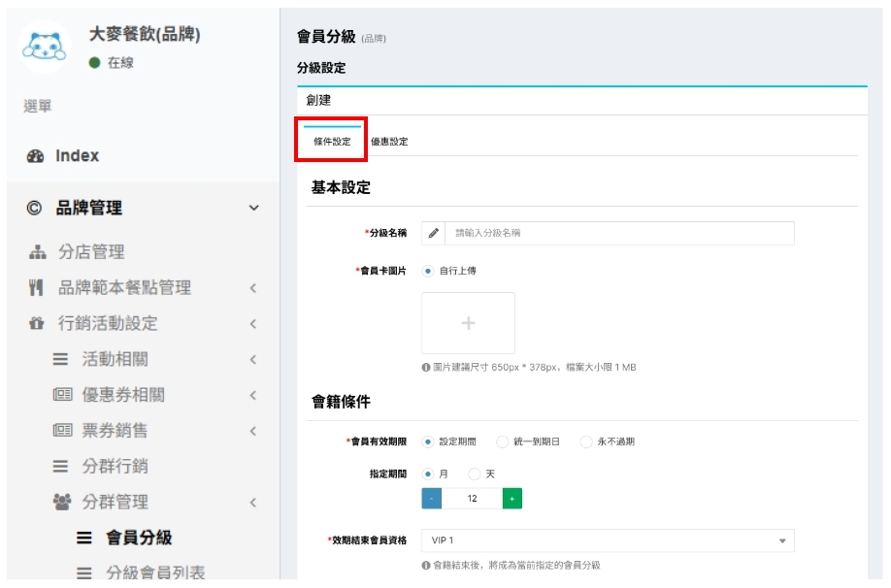Open the 條件設定 tab
The image size is (891, 588).
pyautogui.click(x=332, y=142)
